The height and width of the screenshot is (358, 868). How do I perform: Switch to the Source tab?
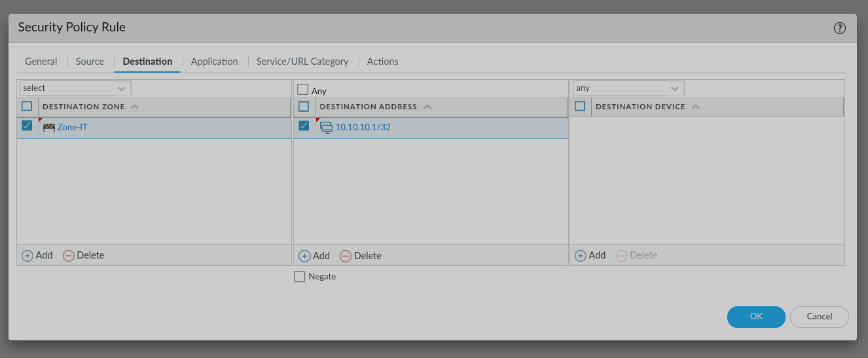(x=90, y=62)
